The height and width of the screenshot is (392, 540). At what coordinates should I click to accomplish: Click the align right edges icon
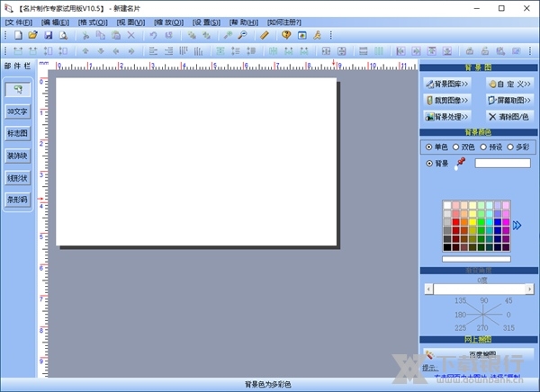[x=169, y=51]
